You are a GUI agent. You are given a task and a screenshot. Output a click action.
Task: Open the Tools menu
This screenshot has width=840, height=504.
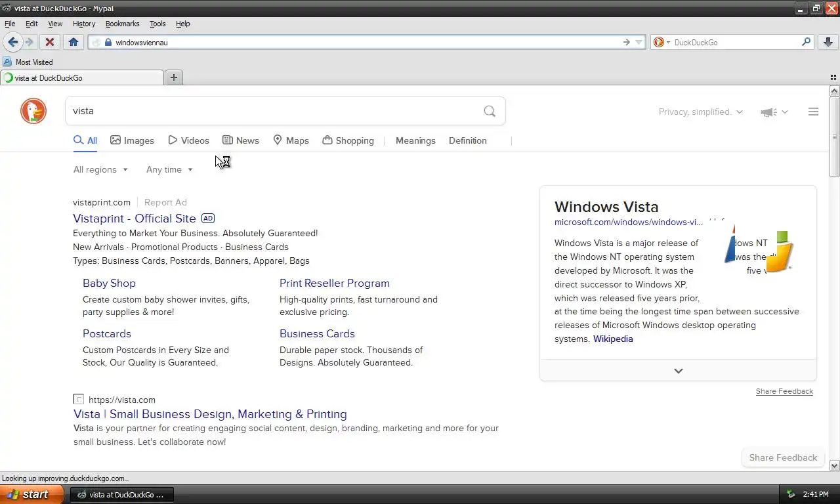pyautogui.click(x=157, y=24)
